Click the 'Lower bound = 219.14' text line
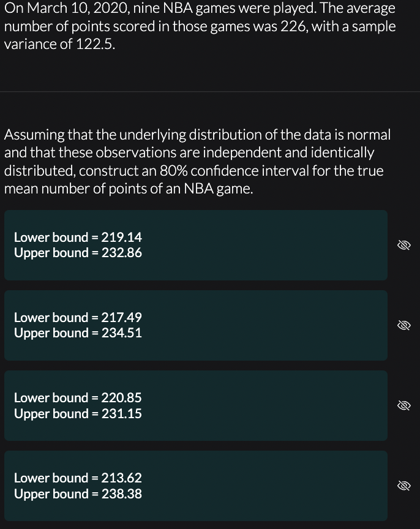This screenshot has height=529, width=420. pyautogui.click(x=78, y=237)
